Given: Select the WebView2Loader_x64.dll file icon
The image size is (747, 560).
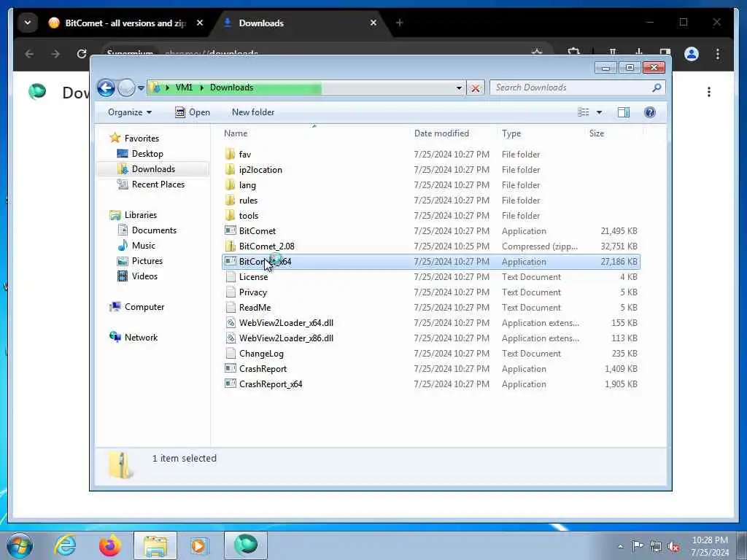Looking at the screenshot, I should (230, 323).
